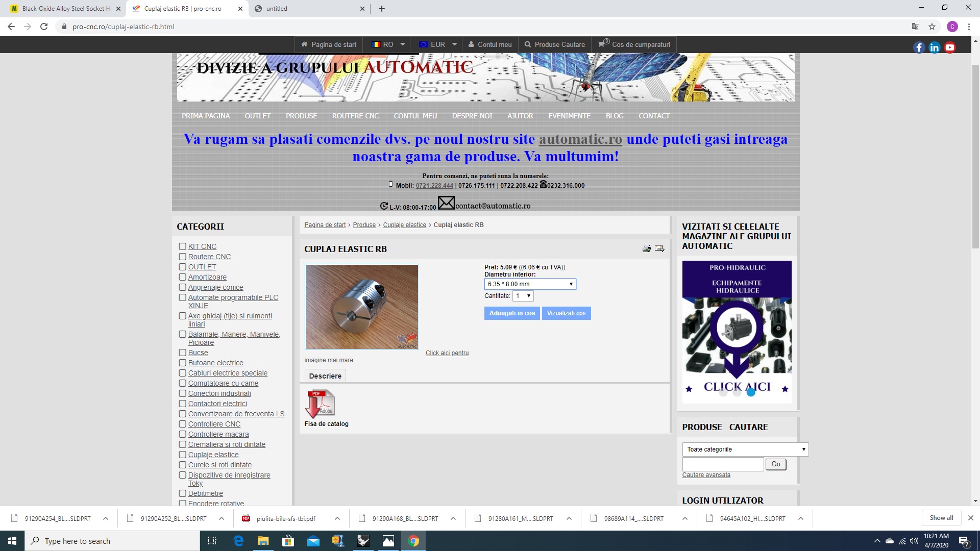Open the Fisa de catalog PDF icon

pos(320,404)
